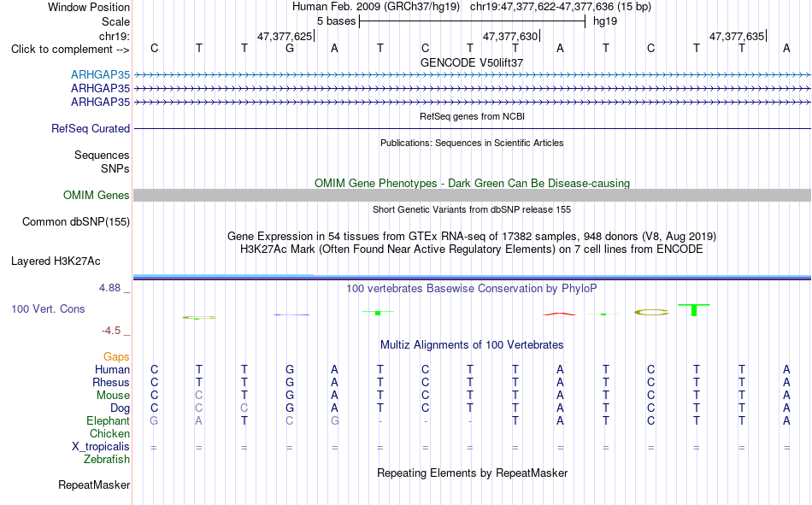The image size is (812, 505).
Task: Click the light-blue ARHGAP35 transcript label
Action: point(101,74)
